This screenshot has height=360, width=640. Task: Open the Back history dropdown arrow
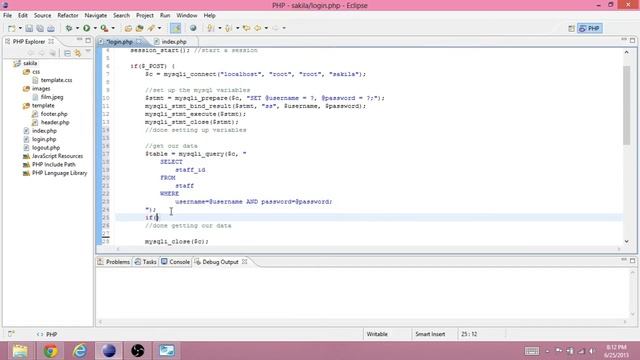266,28
